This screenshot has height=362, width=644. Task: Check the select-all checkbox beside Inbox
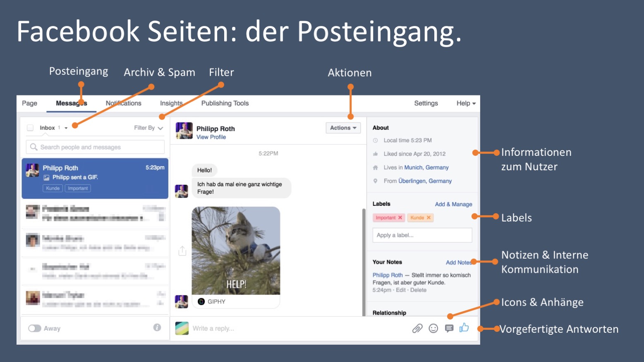point(30,128)
